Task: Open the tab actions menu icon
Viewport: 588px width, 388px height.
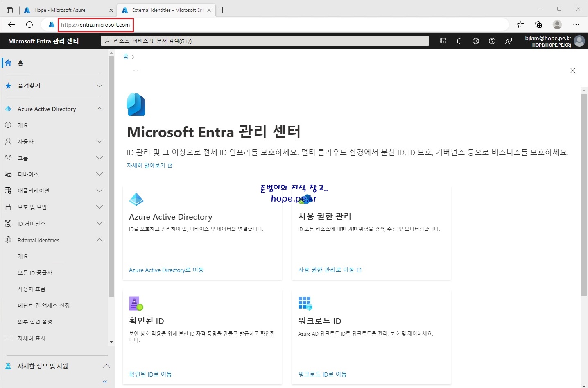Action: [x=10, y=10]
